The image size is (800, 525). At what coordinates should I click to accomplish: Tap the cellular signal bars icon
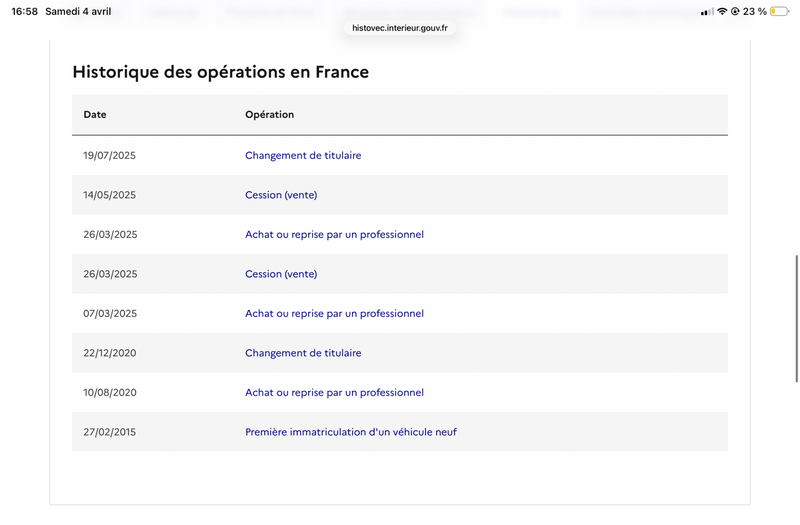pyautogui.click(x=707, y=12)
